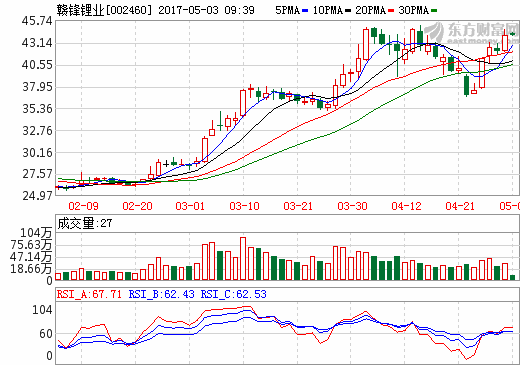Click the 30PMA legend label
The width and height of the screenshot is (520, 365).
pyautogui.click(x=413, y=10)
